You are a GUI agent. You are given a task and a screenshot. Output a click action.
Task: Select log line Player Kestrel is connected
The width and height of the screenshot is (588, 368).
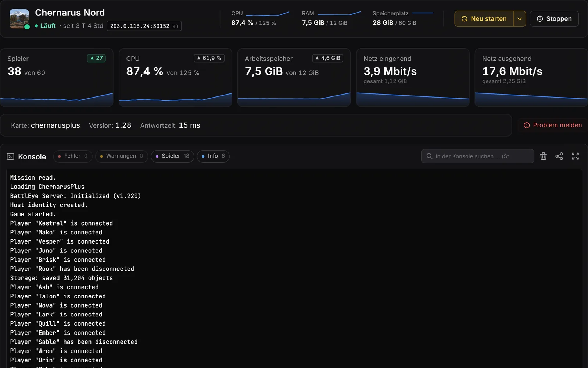tap(61, 223)
